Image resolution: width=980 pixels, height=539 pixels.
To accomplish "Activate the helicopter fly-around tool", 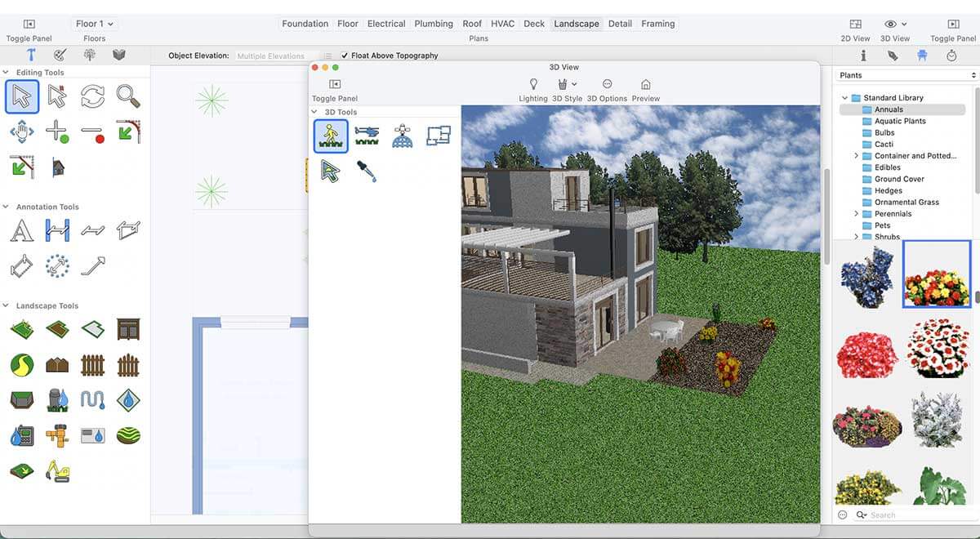I will 367,136.
